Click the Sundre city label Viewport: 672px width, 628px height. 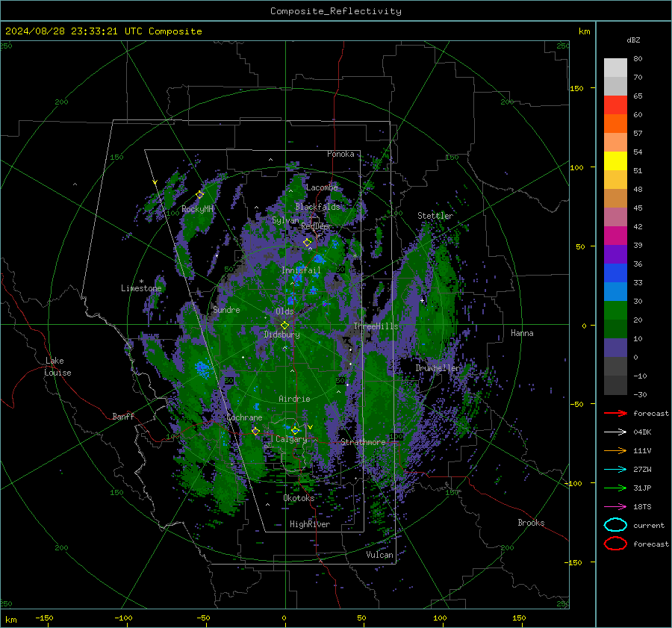tap(226, 310)
